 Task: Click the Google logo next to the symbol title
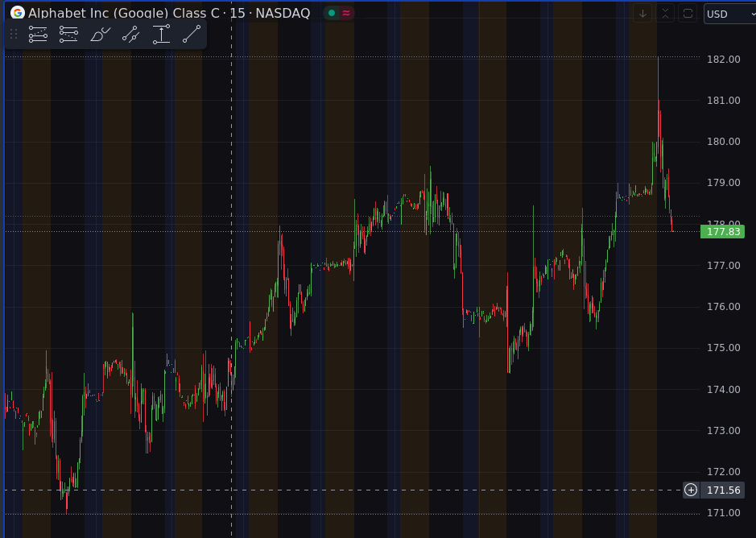pyautogui.click(x=18, y=13)
